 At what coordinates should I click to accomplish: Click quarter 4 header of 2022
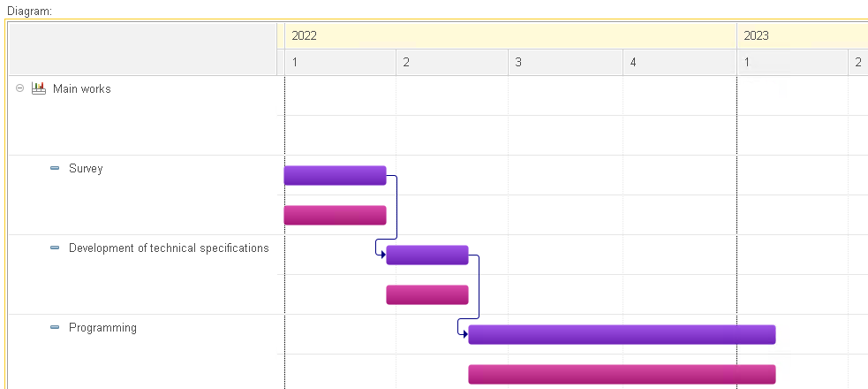[x=680, y=62]
